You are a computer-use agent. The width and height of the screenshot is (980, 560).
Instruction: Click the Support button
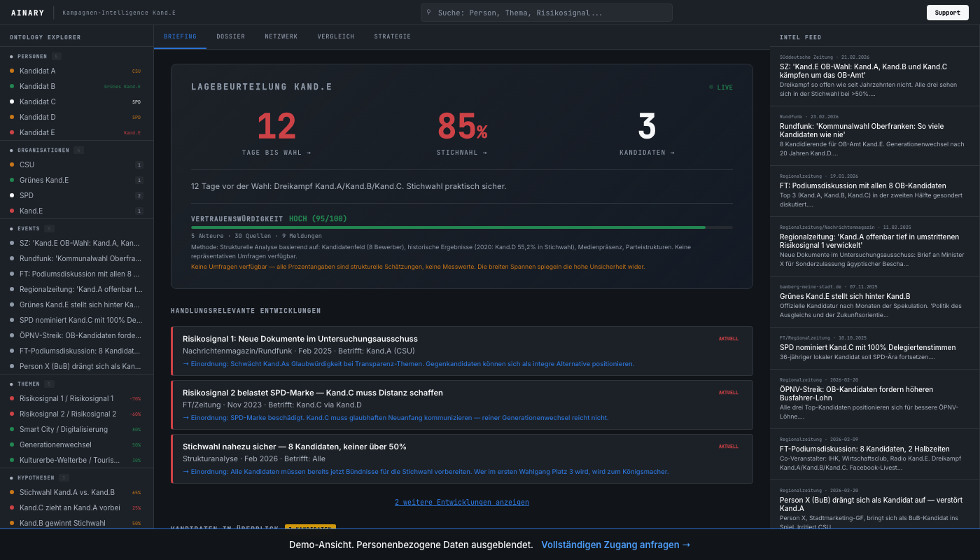947,12
